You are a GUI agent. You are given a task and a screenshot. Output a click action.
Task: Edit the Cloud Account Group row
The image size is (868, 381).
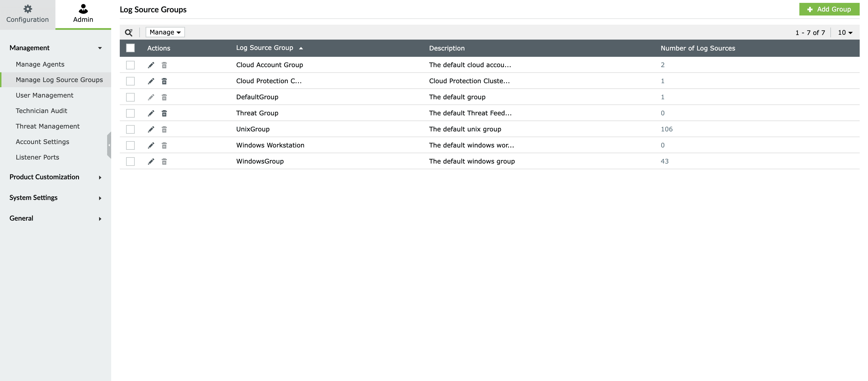pos(151,65)
